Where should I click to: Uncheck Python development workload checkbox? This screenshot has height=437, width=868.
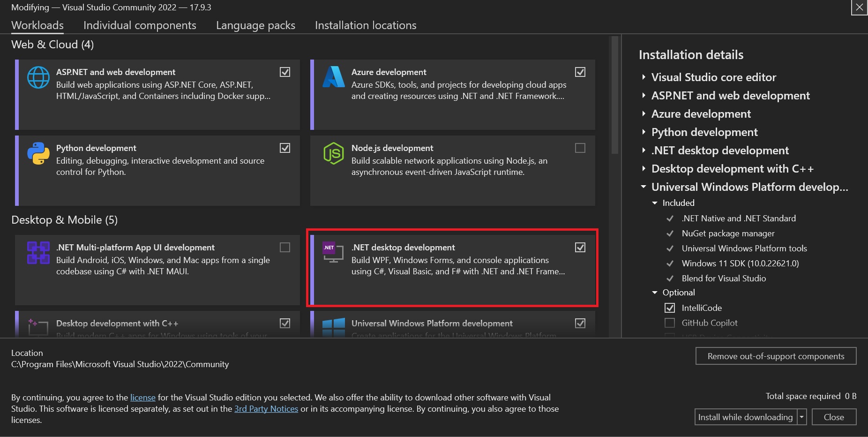click(285, 148)
